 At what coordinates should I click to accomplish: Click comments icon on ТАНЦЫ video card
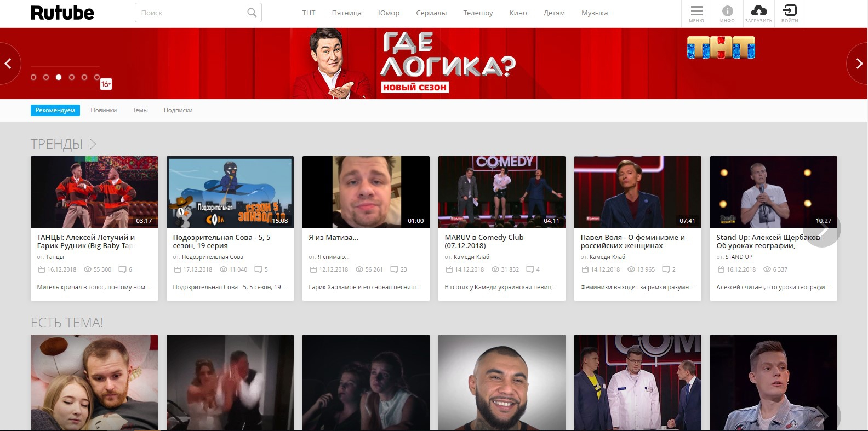click(122, 269)
